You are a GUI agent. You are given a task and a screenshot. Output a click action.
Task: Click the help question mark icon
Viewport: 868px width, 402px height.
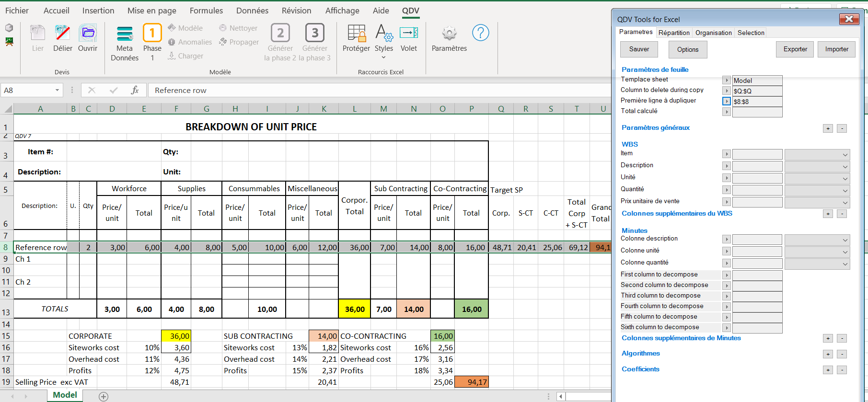480,33
